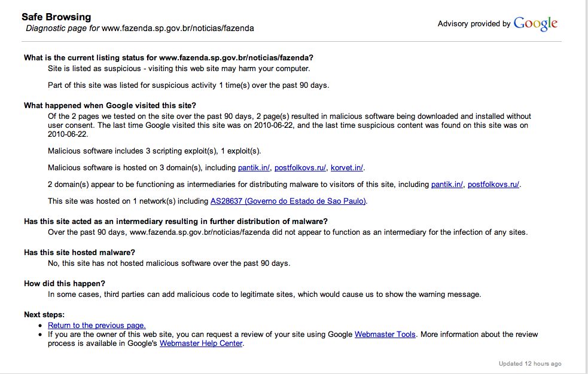The height and width of the screenshot is (374, 588).
Task: Open pantik.in/ link in the intermediaries sentence
Action: coord(447,185)
